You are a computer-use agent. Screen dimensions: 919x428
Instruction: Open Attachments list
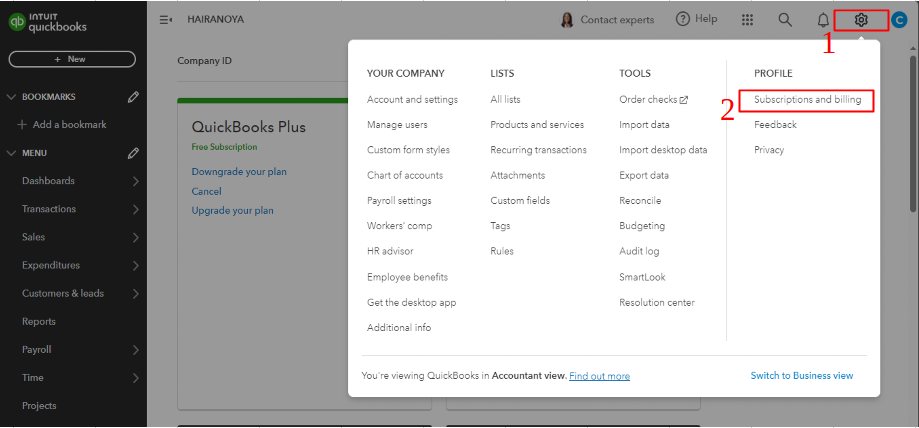(518, 175)
